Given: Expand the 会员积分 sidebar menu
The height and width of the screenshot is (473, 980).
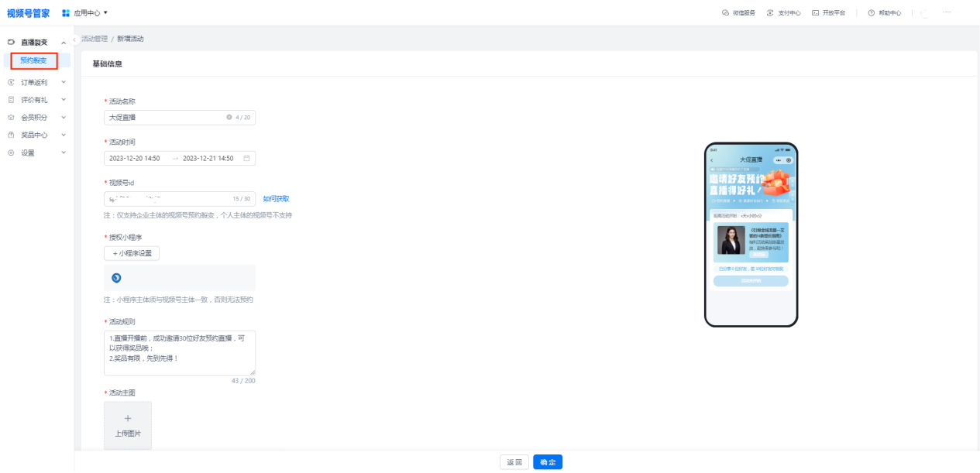Looking at the screenshot, I should pyautogui.click(x=64, y=117).
